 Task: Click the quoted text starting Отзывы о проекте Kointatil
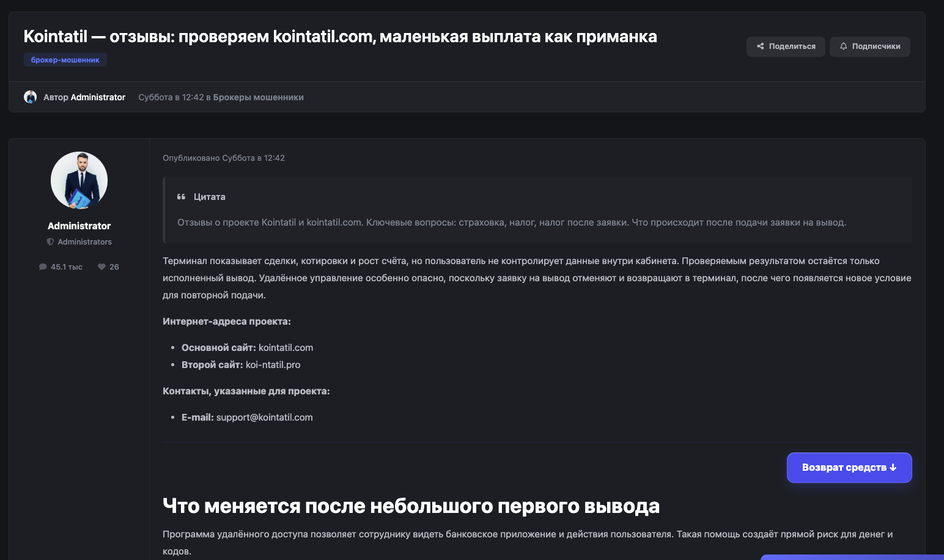[512, 223]
